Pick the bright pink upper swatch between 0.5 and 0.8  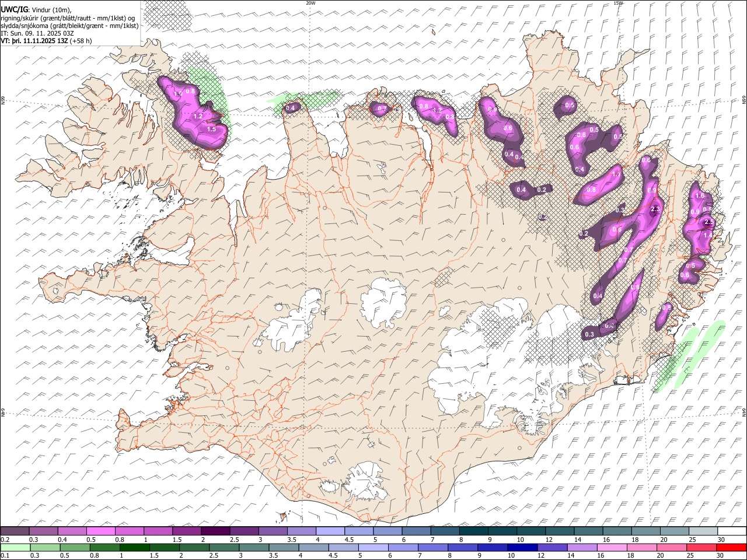click(100, 531)
